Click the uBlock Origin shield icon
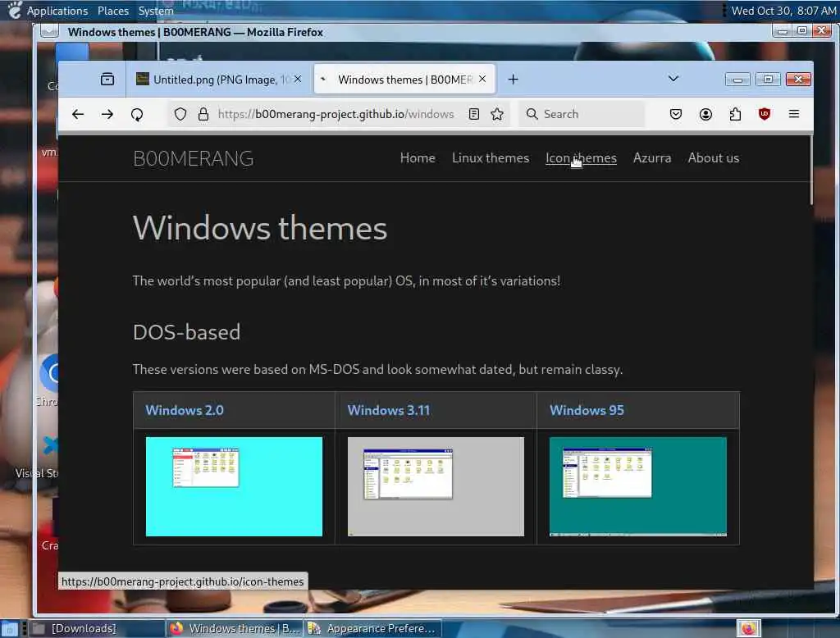Image resolution: width=840 pixels, height=638 pixels. 765,114
